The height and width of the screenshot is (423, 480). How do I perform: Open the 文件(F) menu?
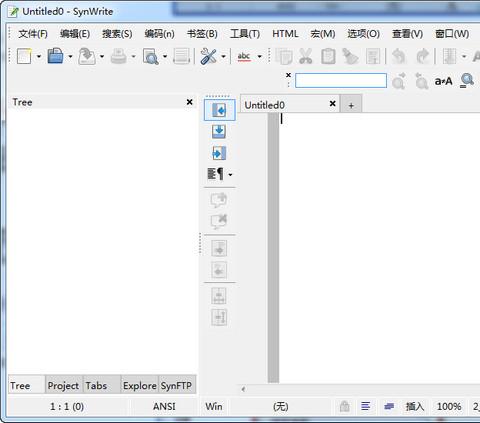tap(33, 34)
